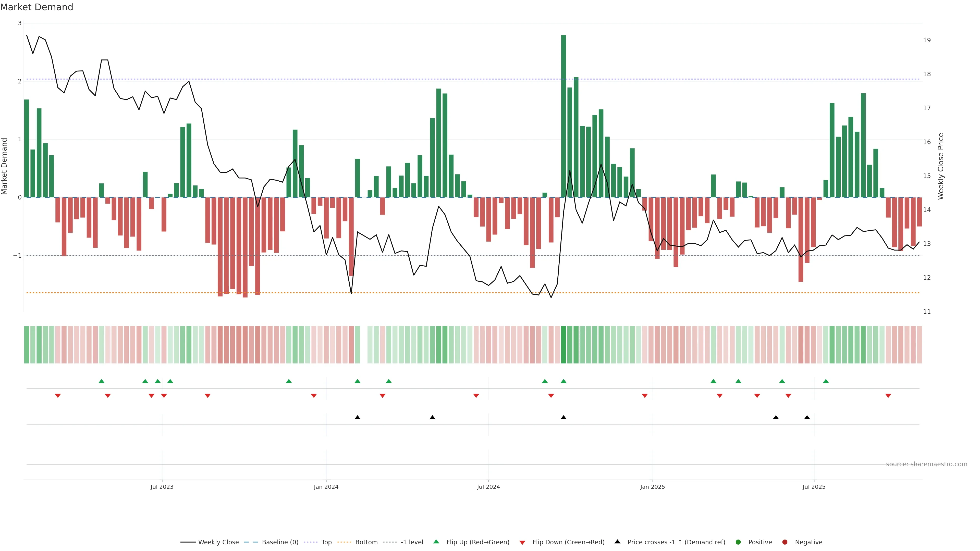Click the black Price crosses triangle legend icon

[617, 542]
